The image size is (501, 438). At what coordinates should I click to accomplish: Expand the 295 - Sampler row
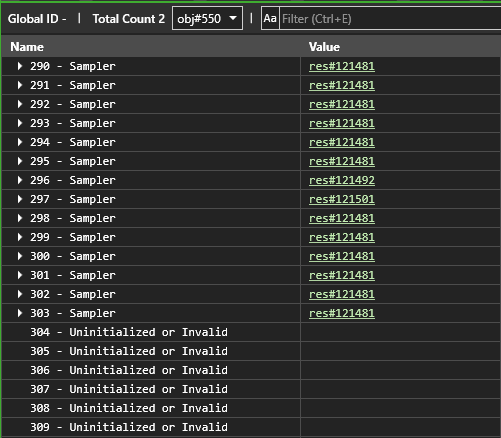pyautogui.click(x=20, y=161)
